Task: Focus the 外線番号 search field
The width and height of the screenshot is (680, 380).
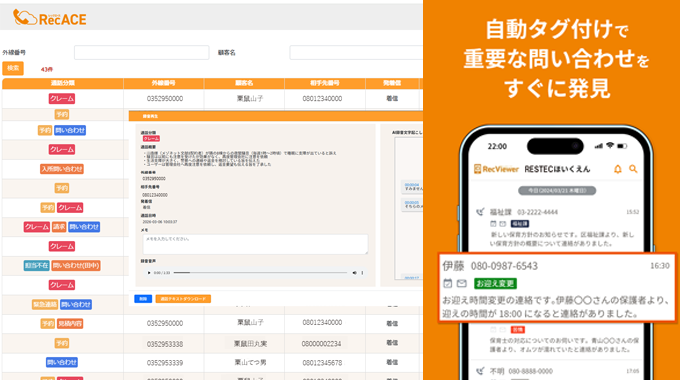Action: [142, 52]
